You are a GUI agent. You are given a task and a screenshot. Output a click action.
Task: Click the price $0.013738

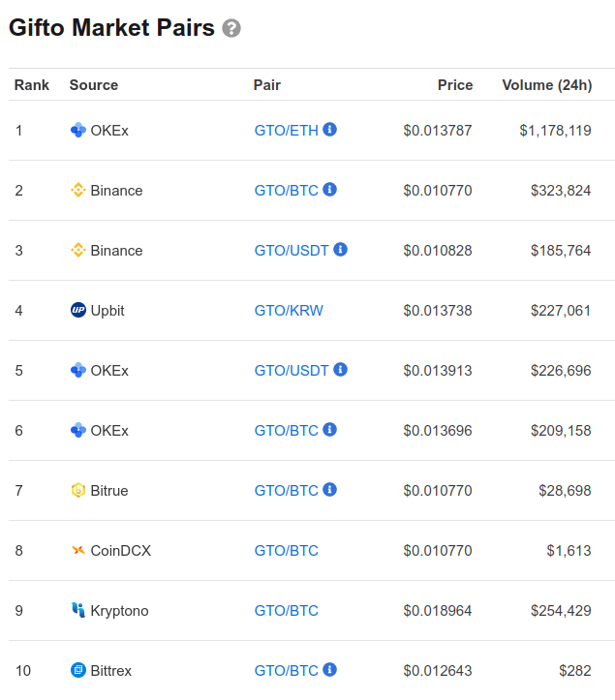(x=438, y=310)
